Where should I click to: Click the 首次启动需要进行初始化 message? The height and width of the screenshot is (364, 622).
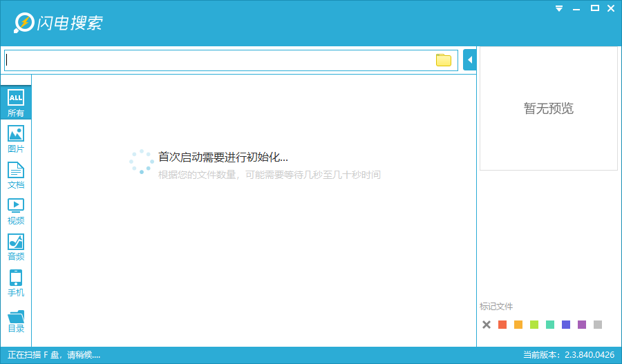click(x=223, y=157)
